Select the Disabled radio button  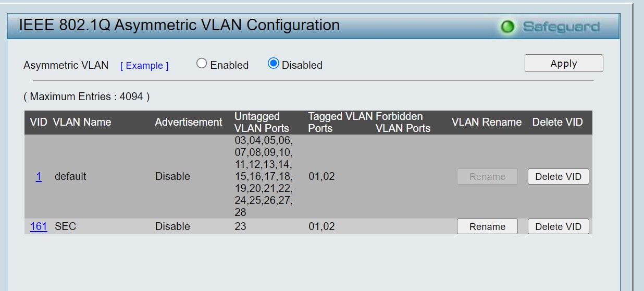coord(274,64)
